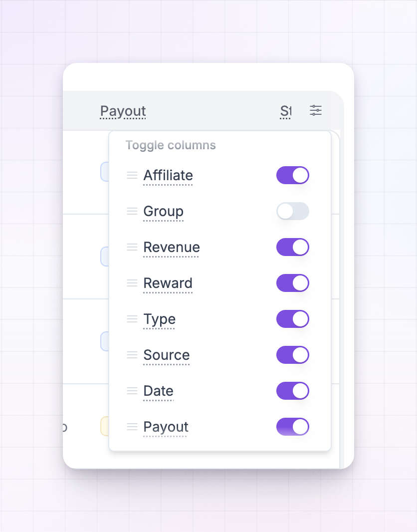417x532 pixels.
Task: Click the Reward row grip icon
Action: (132, 283)
